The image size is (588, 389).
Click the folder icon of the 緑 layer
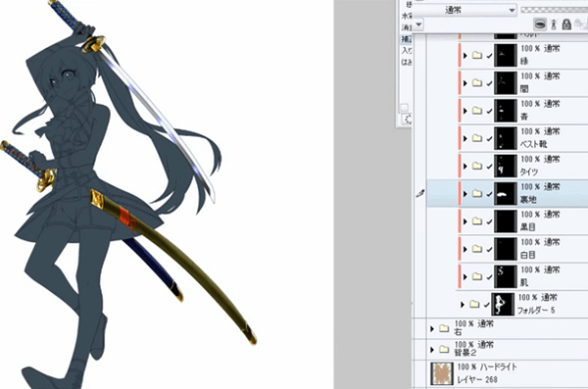tap(477, 56)
